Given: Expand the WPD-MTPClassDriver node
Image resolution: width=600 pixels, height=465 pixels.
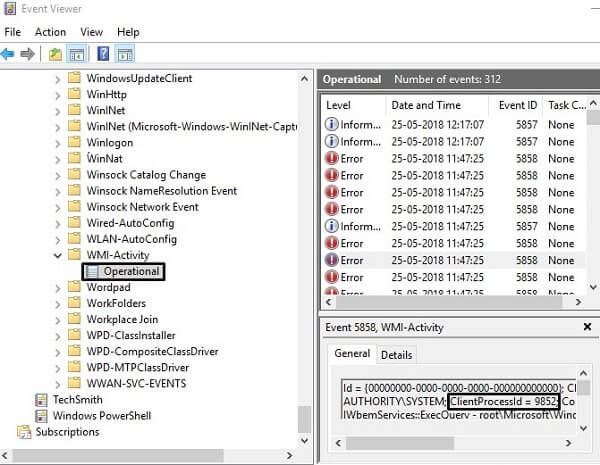Looking at the screenshot, I should 58,369.
